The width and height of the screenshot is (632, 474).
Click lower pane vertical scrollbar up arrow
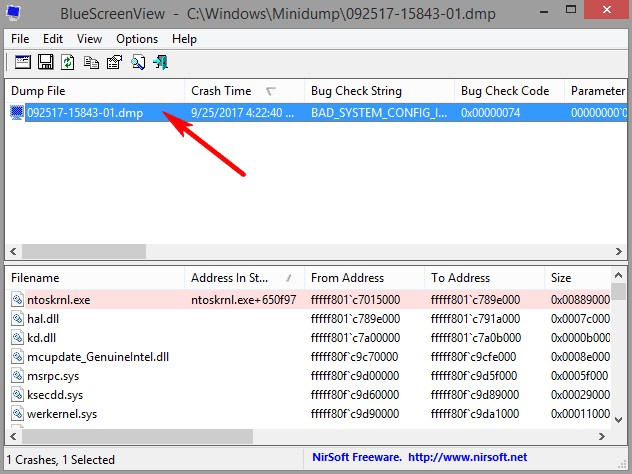(x=619, y=276)
